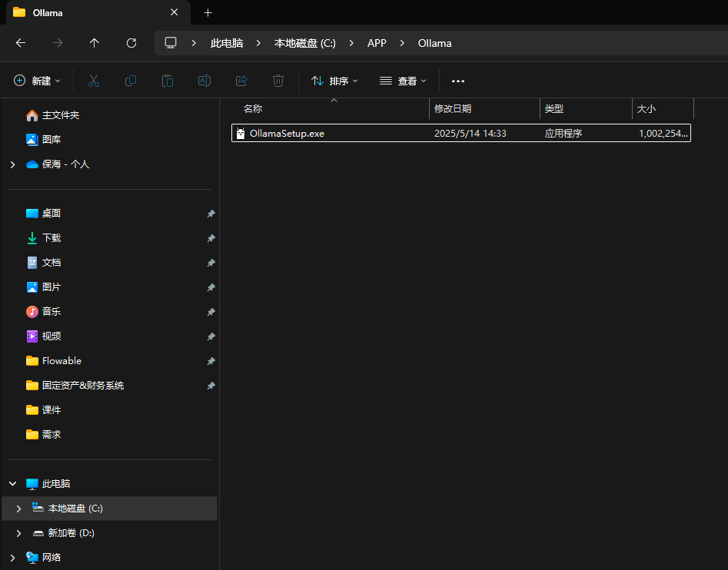728x570 pixels.
Task: Go up one folder level
Action: [95, 43]
